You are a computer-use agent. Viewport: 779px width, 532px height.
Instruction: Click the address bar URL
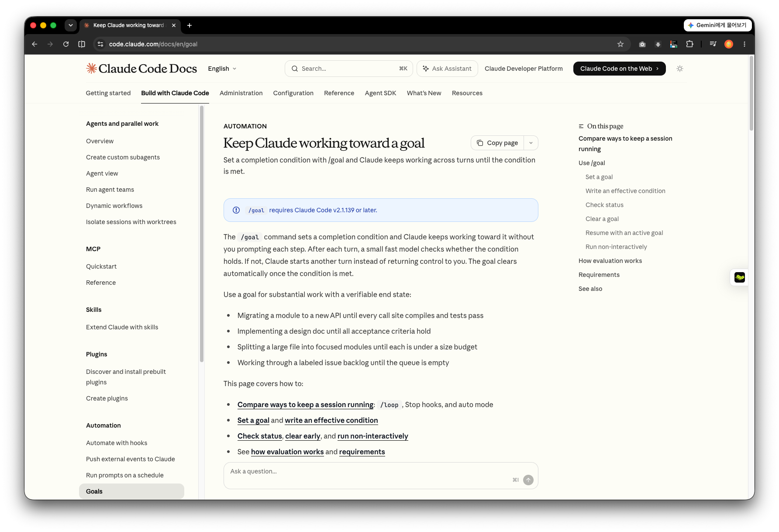[153, 44]
